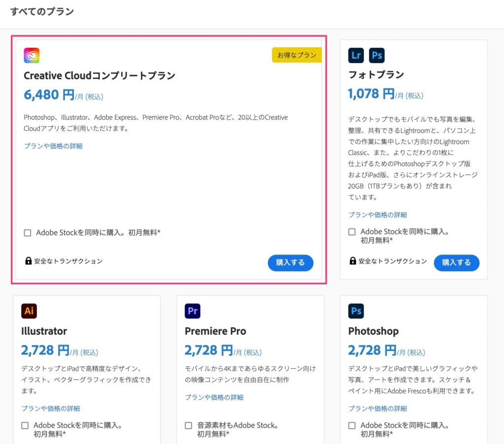Click Premiere Pro description モバイルから4Kまで
The image size is (504, 444).
coord(250,374)
